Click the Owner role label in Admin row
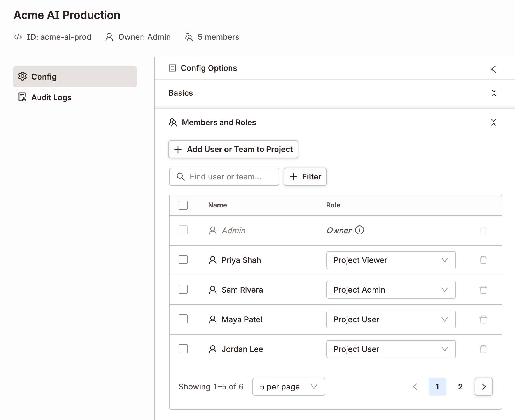Image resolution: width=515 pixels, height=420 pixels. [339, 230]
